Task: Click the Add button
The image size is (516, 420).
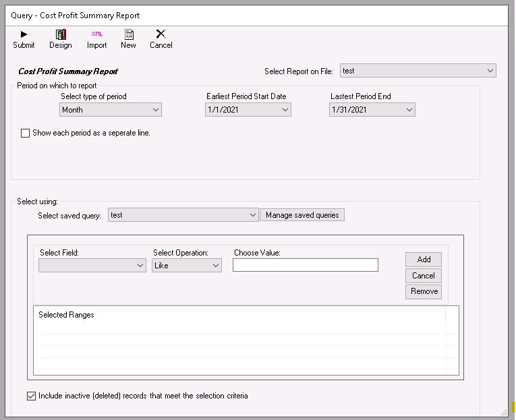Action: 424,260
